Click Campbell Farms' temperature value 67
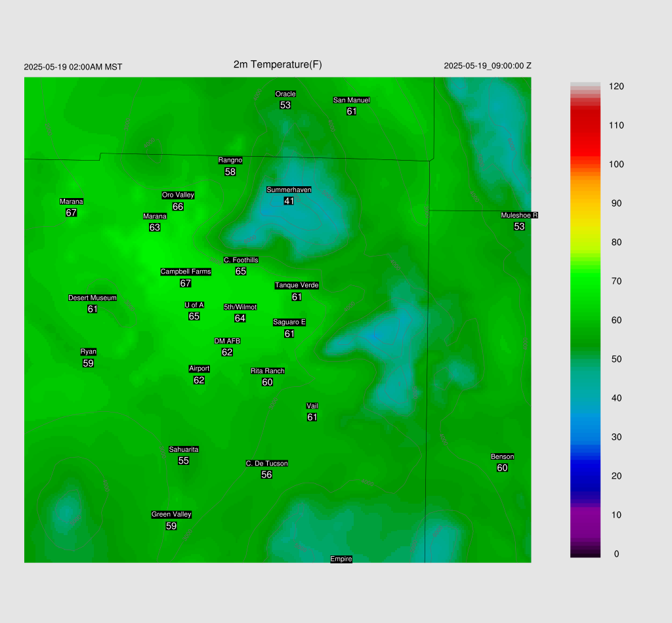This screenshot has height=623, width=672. pyautogui.click(x=186, y=283)
